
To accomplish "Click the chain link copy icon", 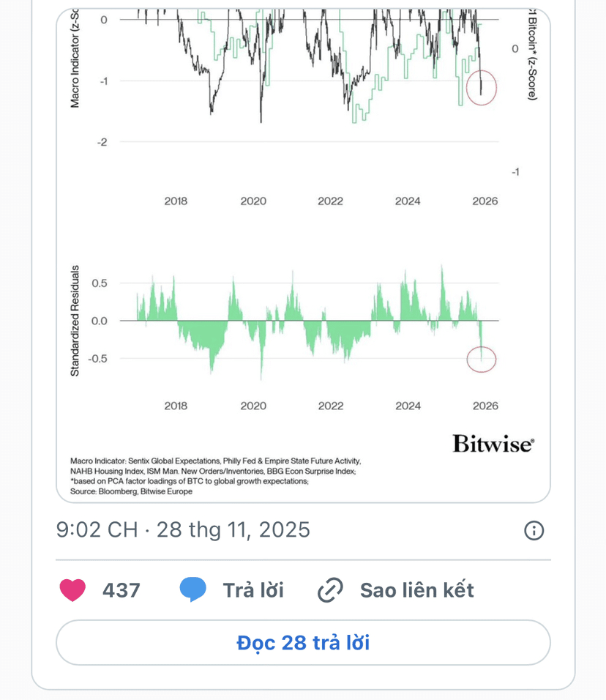I will pos(330,589).
